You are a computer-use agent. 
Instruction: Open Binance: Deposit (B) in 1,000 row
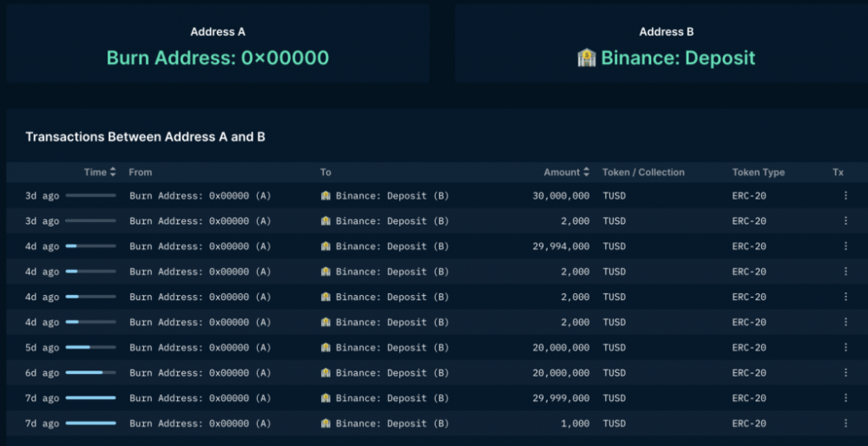point(392,423)
